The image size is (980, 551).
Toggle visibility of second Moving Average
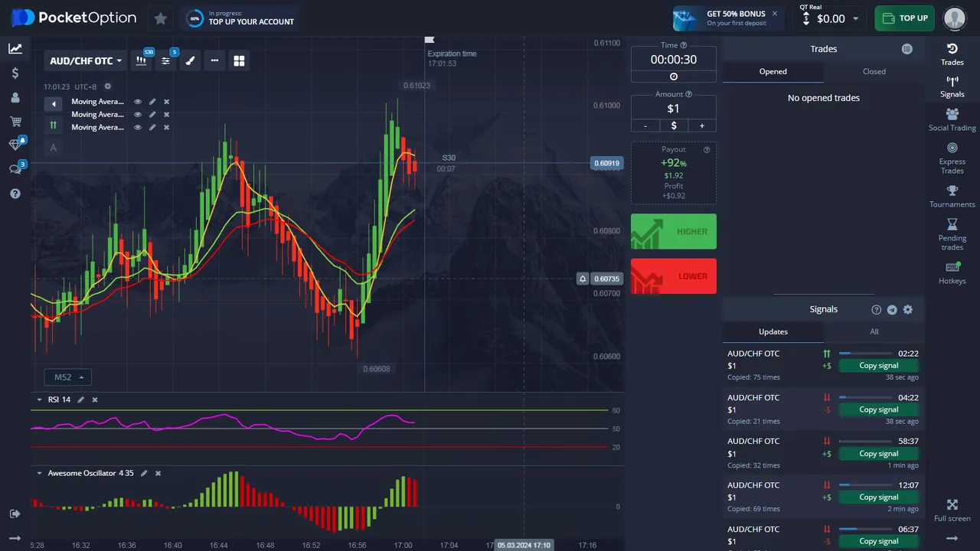pos(138,115)
